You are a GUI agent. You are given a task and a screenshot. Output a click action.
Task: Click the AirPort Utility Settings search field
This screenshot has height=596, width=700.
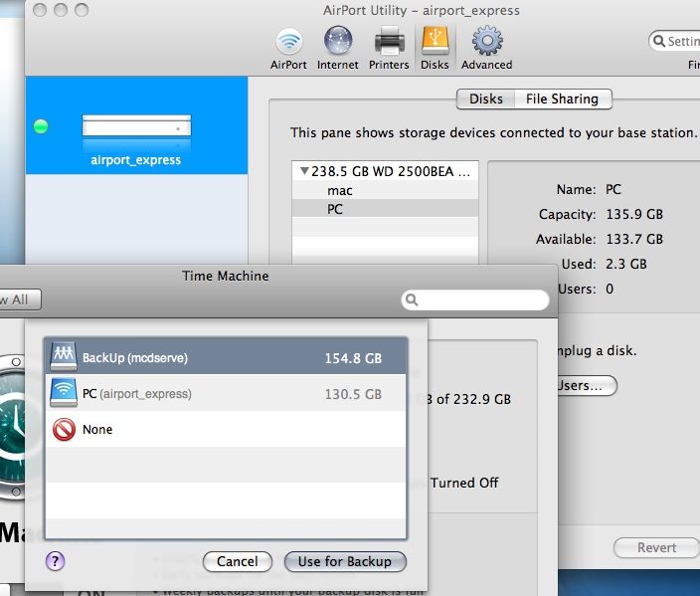674,41
